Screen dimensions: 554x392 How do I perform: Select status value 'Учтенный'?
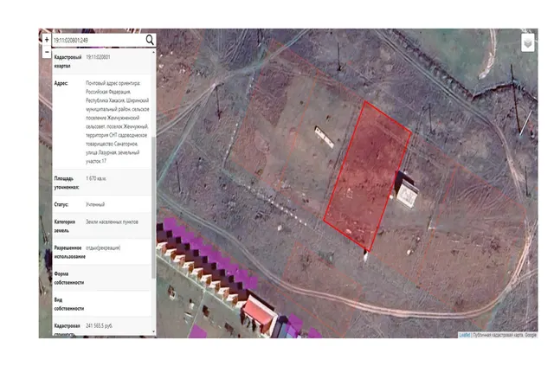pos(95,204)
